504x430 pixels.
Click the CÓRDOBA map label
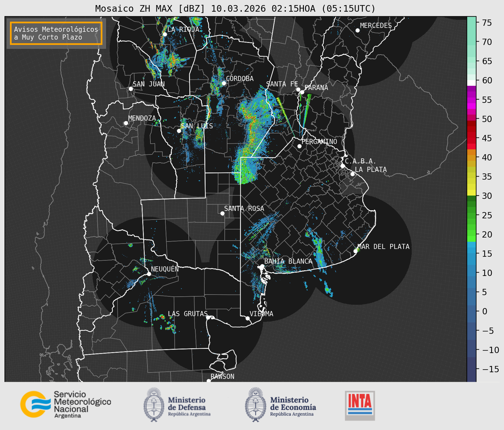coord(240,79)
